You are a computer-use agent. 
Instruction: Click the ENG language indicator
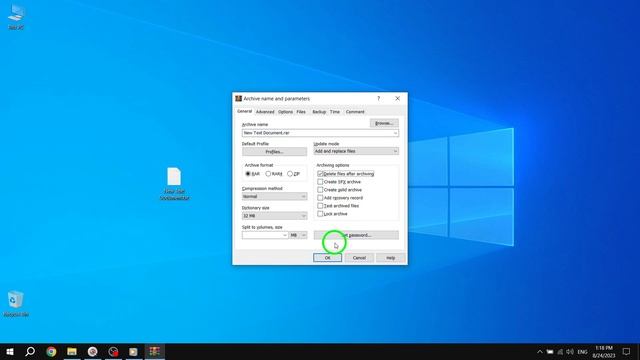click(582, 352)
